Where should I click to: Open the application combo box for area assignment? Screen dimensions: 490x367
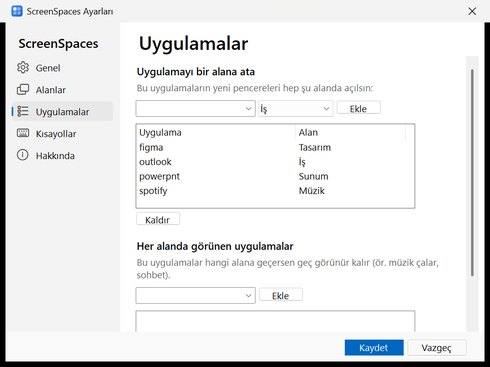pyautogui.click(x=196, y=109)
